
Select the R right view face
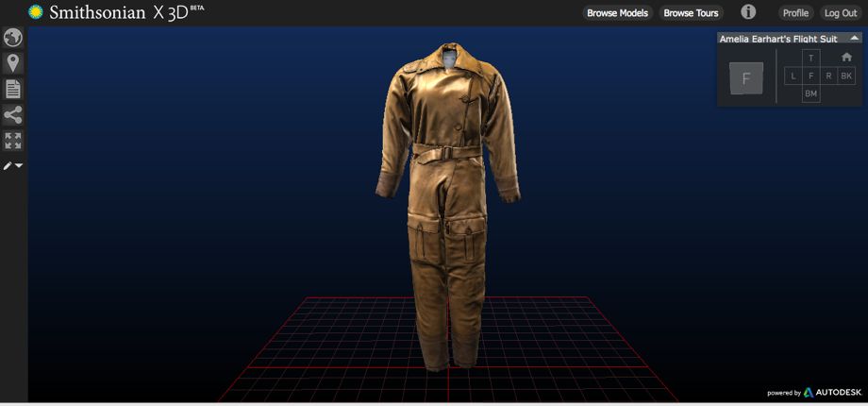click(828, 76)
